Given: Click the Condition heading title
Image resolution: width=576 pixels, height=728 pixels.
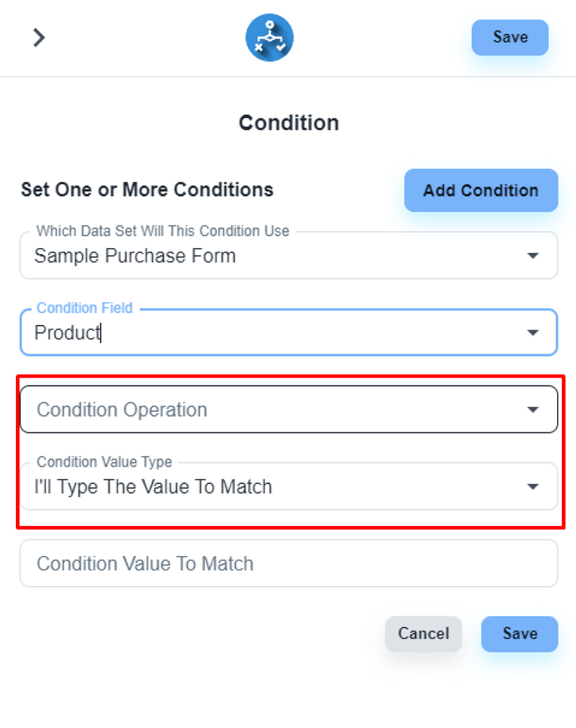Looking at the screenshot, I should coord(289,123).
